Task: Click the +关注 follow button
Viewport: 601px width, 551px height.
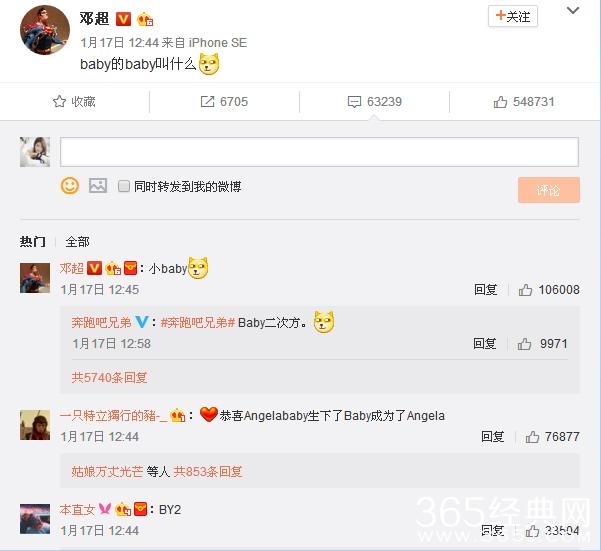Action: pyautogui.click(x=513, y=16)
